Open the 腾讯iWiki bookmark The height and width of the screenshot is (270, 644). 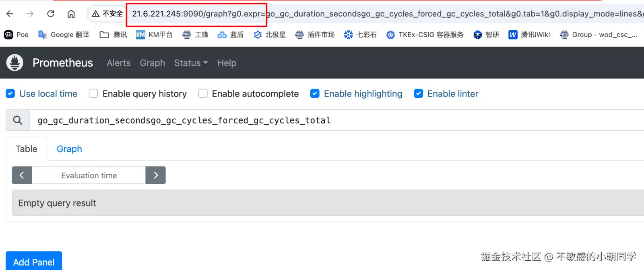(529, 35)
